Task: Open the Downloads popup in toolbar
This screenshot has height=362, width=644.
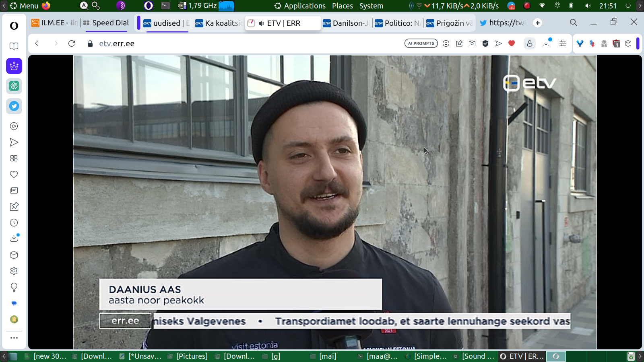Action: click(546, 43)
